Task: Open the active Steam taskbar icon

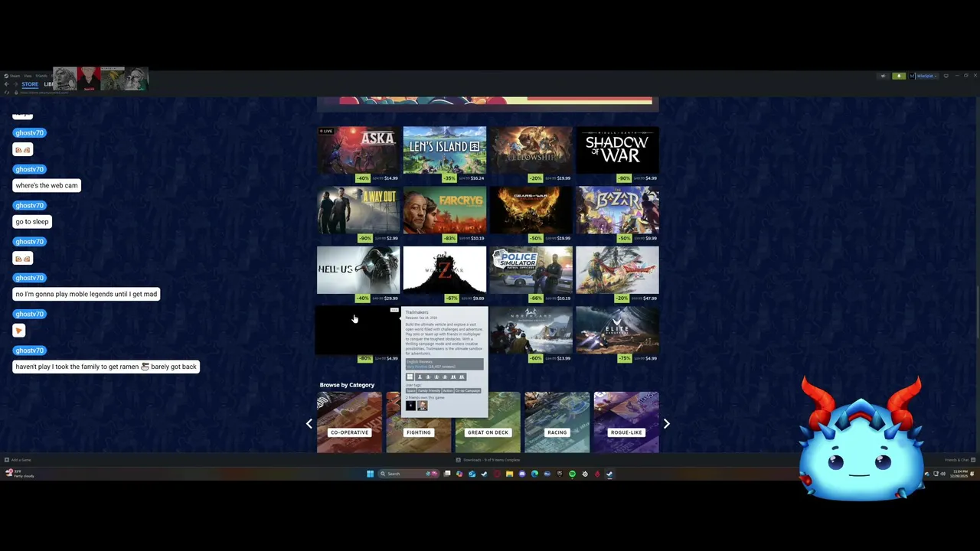Action: pos(609,474)
